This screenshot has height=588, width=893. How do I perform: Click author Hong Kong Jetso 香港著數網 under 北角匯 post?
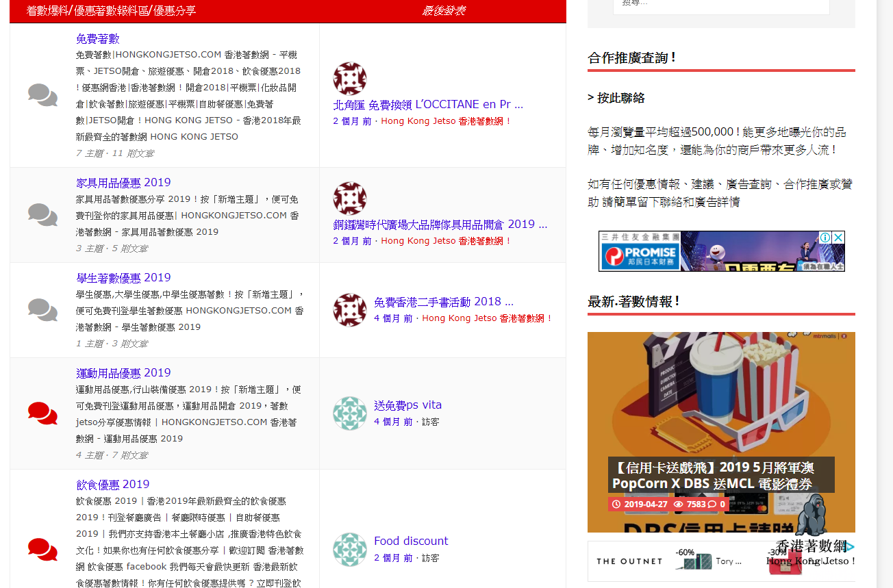click(446, 121)
